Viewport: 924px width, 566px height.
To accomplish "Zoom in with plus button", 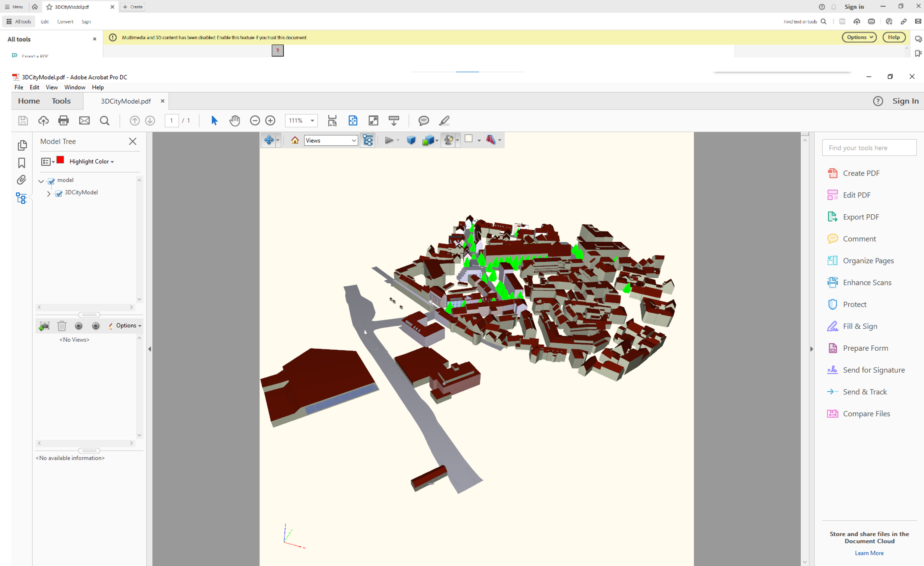I will pyautogui.click(x=270, y=120).
